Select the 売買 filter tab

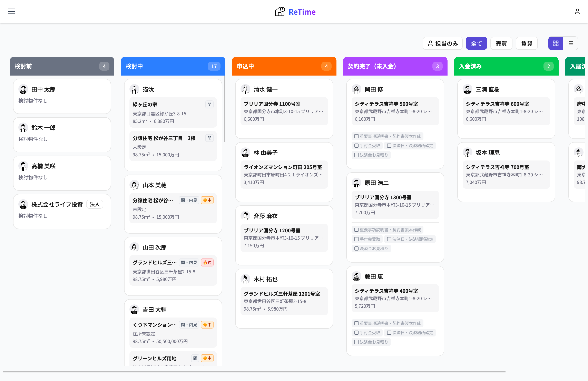[501, 43]
